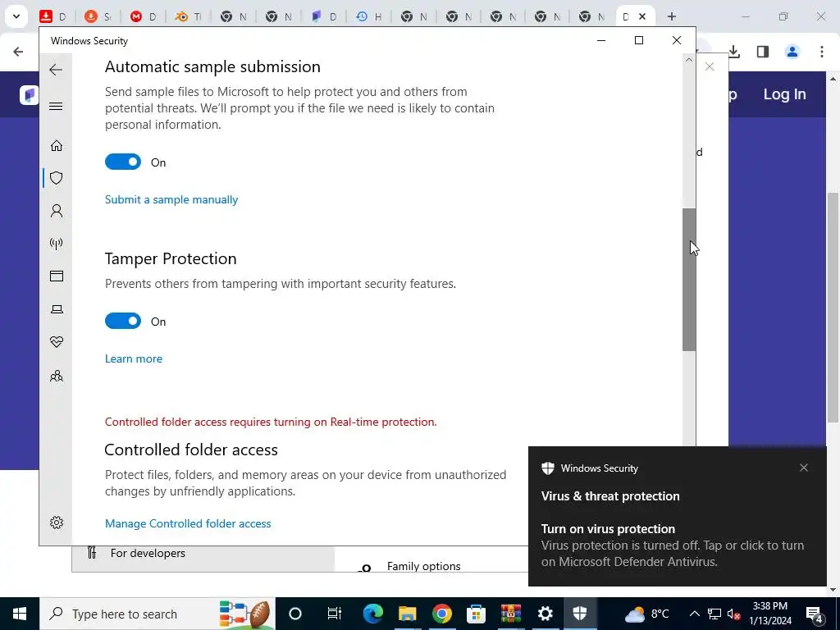Screen dimensions: 840x630
Task: Switch to the red M icon tab
Action: point(143,16)
